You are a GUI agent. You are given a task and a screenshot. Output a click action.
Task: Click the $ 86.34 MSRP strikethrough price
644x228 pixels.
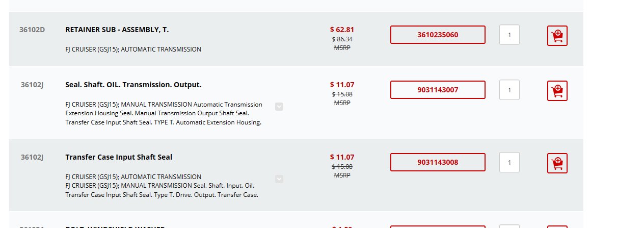point(342,39)
